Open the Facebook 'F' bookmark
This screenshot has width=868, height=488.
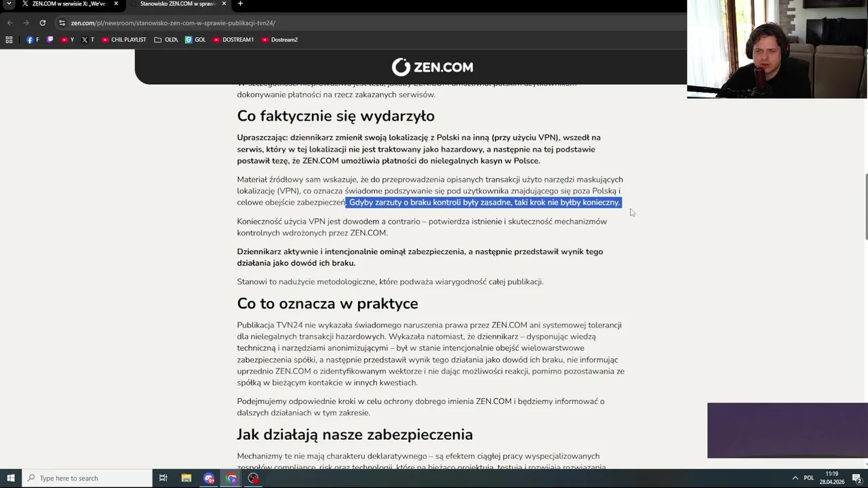click(33, 40)
